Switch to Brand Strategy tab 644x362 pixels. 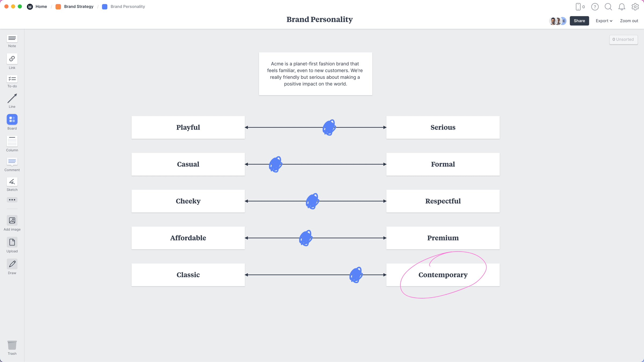pos(79,7)
